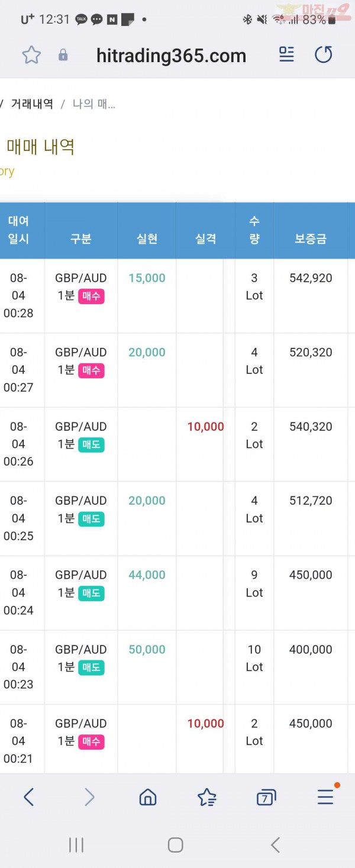Tap Android back navigation button

(x=275, y=845)
